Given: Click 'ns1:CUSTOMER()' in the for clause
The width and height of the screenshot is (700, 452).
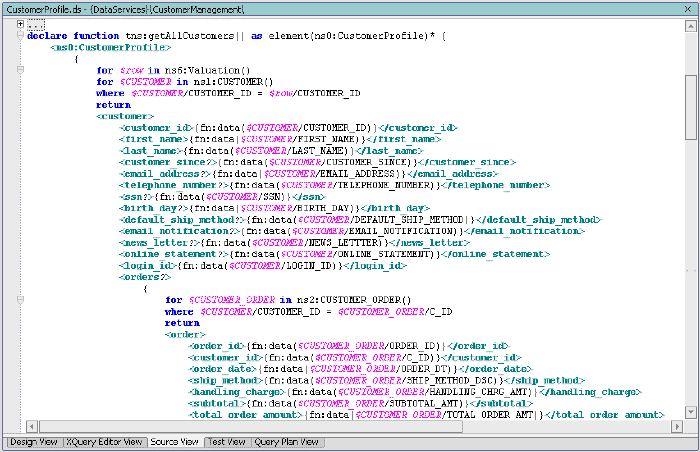Looking at the screenshot, I should click(233, 82).
